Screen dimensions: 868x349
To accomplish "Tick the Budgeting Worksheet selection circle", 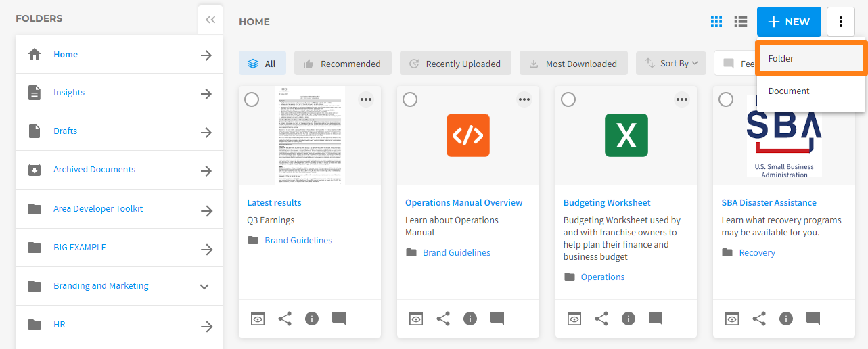I will pos(568,99).
